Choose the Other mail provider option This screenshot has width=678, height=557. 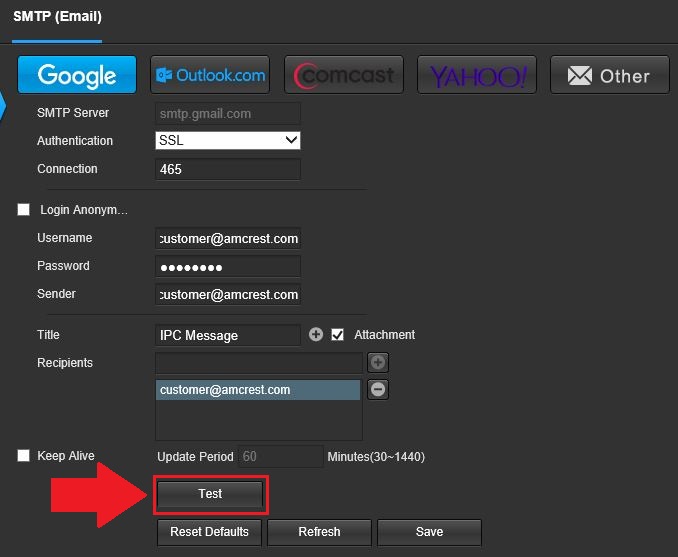click(x=610, y=74)
